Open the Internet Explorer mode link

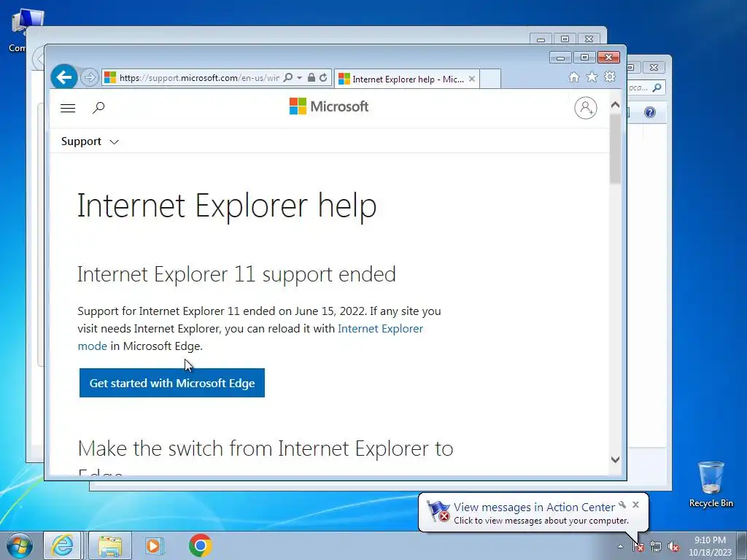tap(250, 337)
